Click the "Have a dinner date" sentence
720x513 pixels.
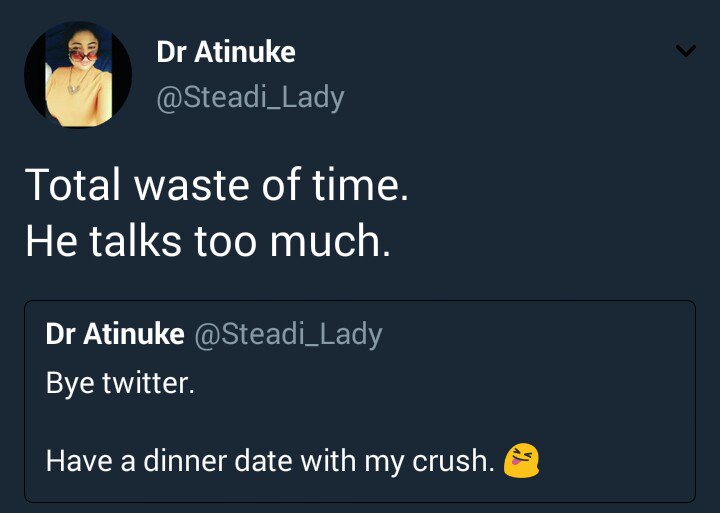(270, 462)
